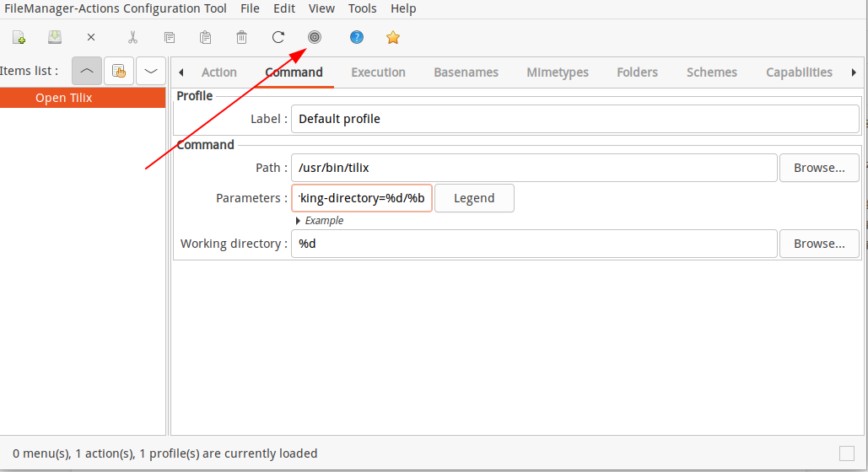Click the Paste clipboard icon
The width and height of the screenshot is (868, 472).
click(205, 38)
